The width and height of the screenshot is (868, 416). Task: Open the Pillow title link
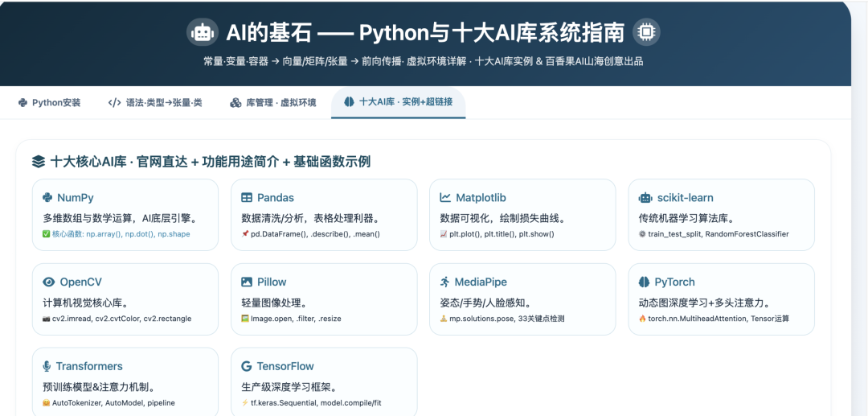pos(272,282)
